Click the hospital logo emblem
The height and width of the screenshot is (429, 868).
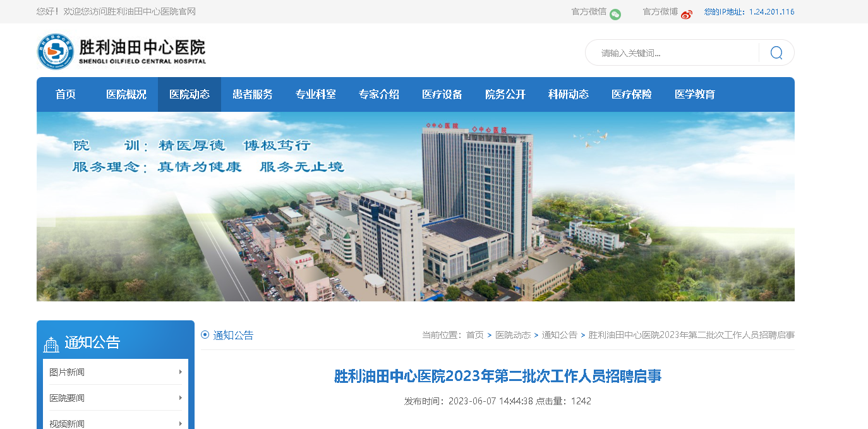point(56,52)
